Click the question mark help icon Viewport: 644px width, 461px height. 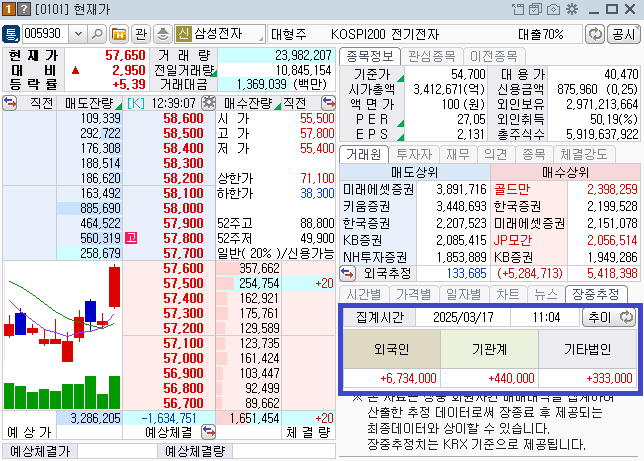[24, 9]
